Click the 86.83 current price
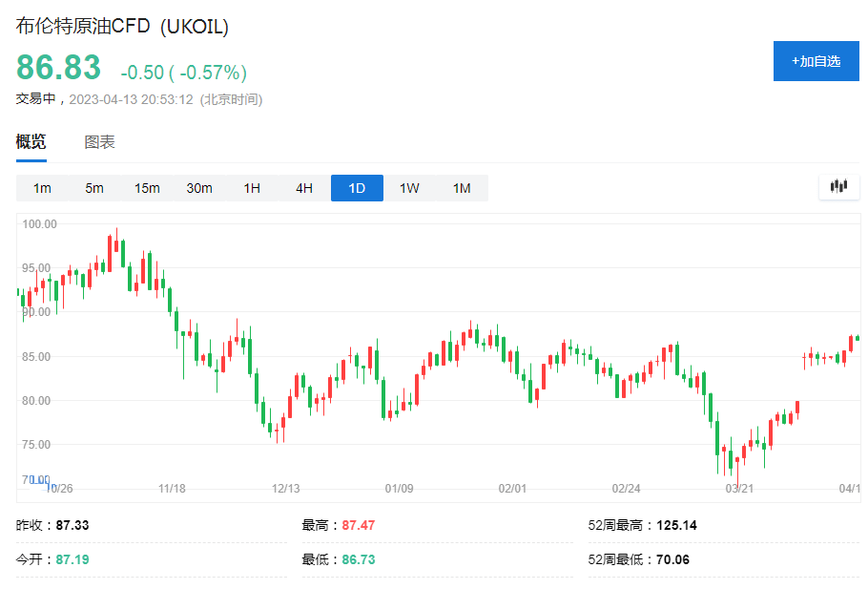Screen dimensions: 868x589 (58, 69)
